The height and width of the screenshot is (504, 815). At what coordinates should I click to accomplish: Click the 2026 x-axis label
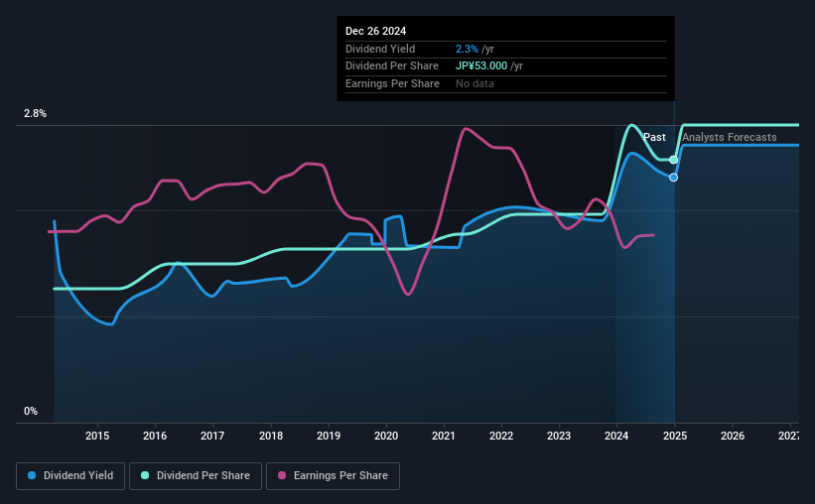point(733,436)
